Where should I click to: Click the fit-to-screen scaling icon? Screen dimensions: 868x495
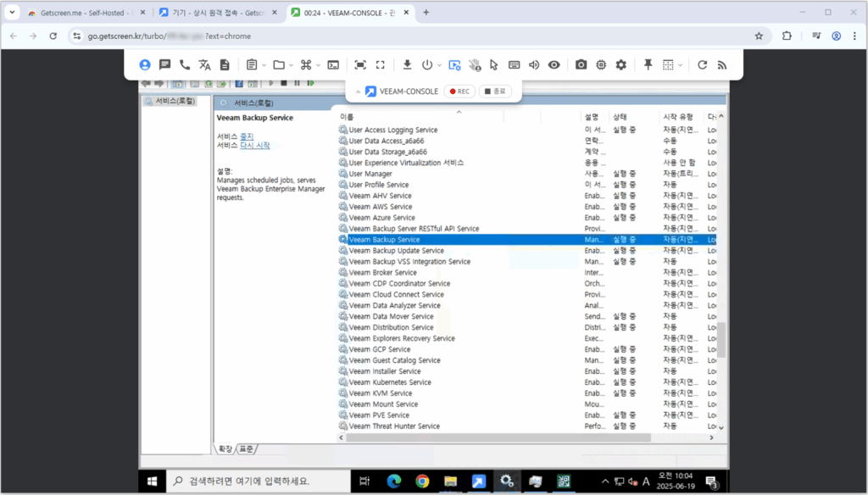click(360, 64)
